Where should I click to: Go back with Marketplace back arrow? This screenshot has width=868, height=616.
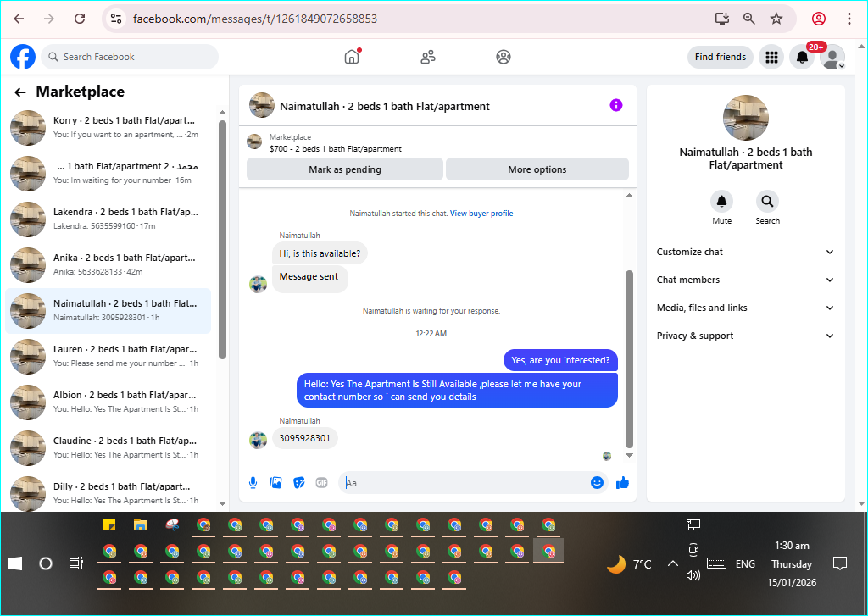pyautogui.click(x=20, y=92)
